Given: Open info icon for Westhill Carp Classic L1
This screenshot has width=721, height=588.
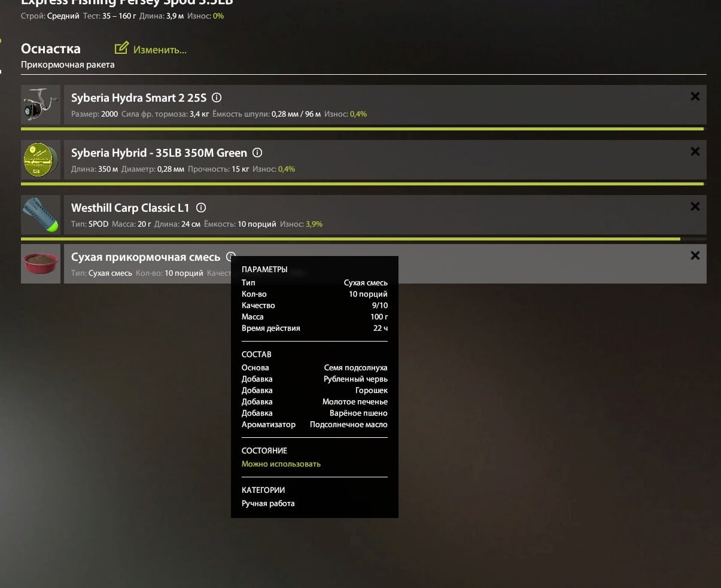Looking at the screenshot, I should coord(201,208).
